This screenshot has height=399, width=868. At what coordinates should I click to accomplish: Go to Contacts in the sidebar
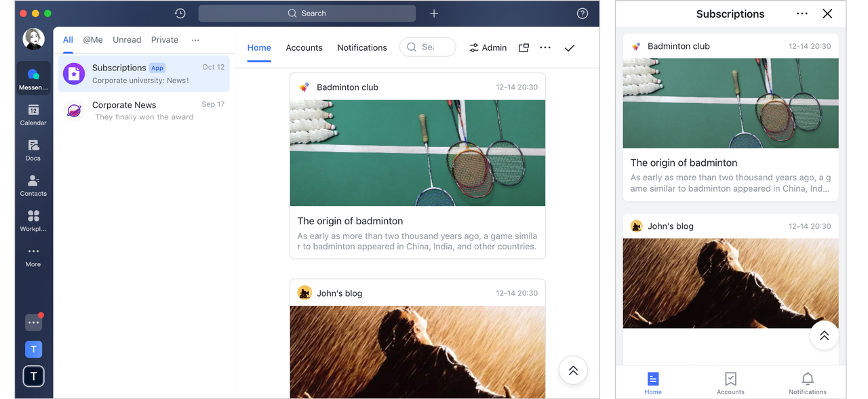(x=33, y=185)
